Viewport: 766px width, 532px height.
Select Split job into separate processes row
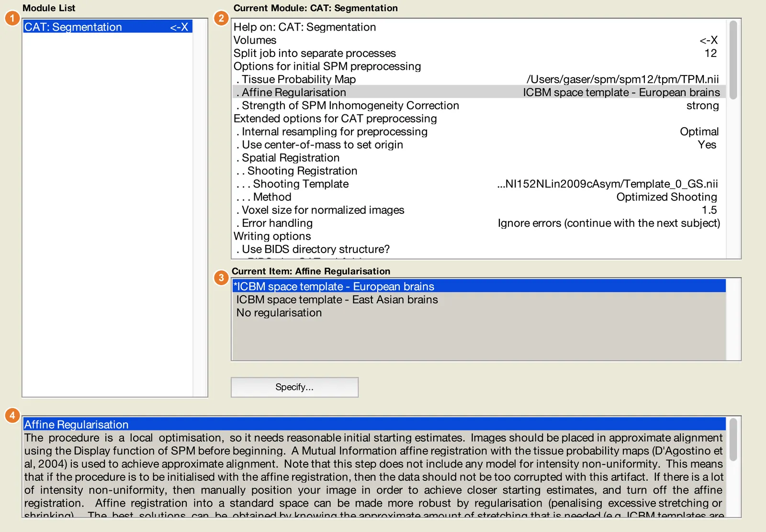[479, 53]
